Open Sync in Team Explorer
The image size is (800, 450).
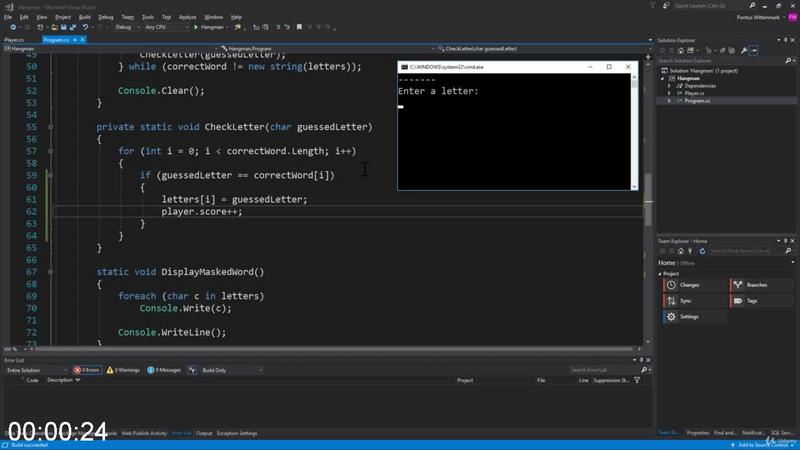695,301
